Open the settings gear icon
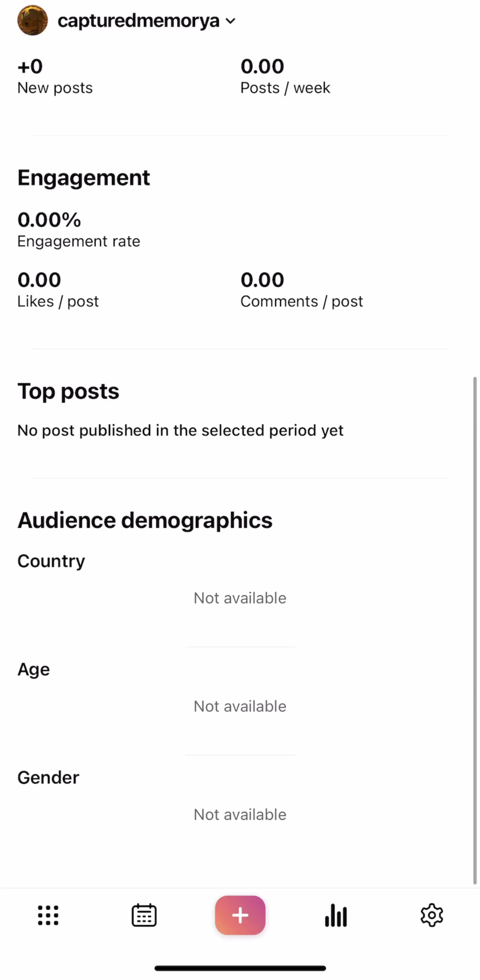Viewport: 480px width, 980px height. (x=432, y=915)
